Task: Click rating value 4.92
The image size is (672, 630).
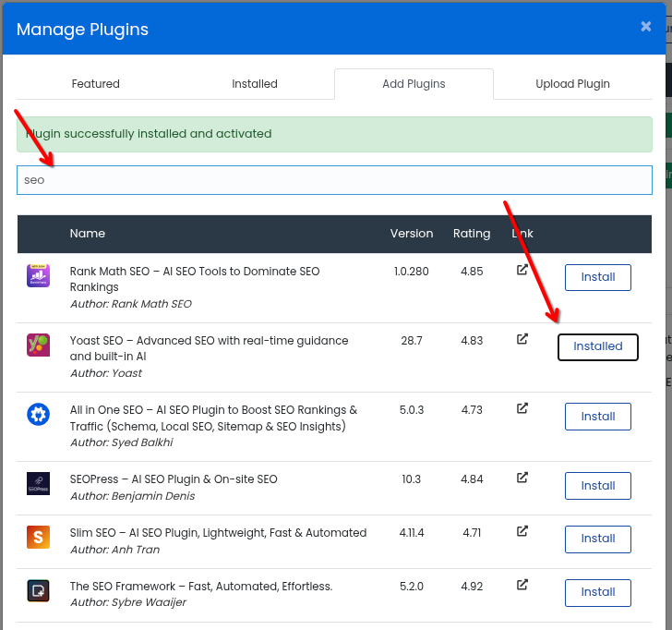Action: tap(472, 587)
